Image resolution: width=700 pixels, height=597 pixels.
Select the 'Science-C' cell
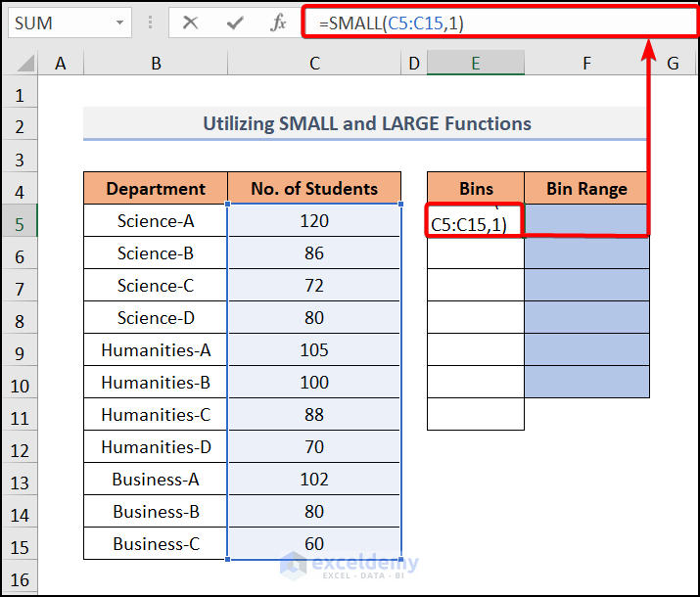[x=156, y=286]
